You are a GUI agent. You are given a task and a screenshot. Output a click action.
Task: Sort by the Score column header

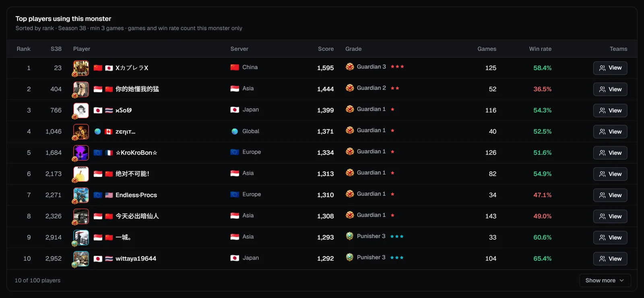coord(326,49)
